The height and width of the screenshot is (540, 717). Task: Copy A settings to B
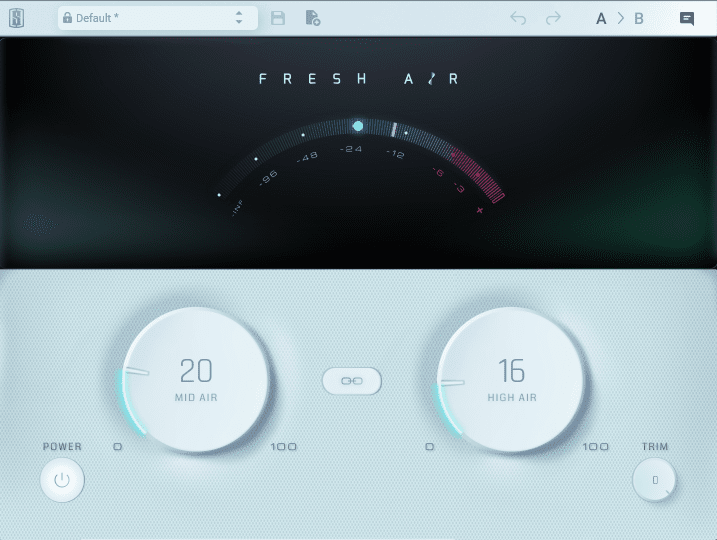(x=621, y=18)
